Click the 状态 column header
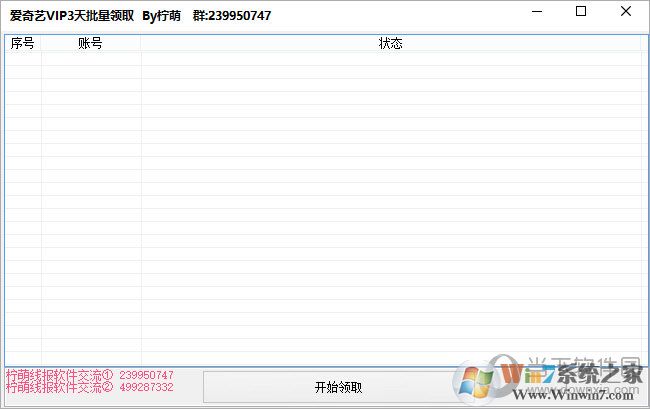Viewport: 650px width, 409px height. 390,43
